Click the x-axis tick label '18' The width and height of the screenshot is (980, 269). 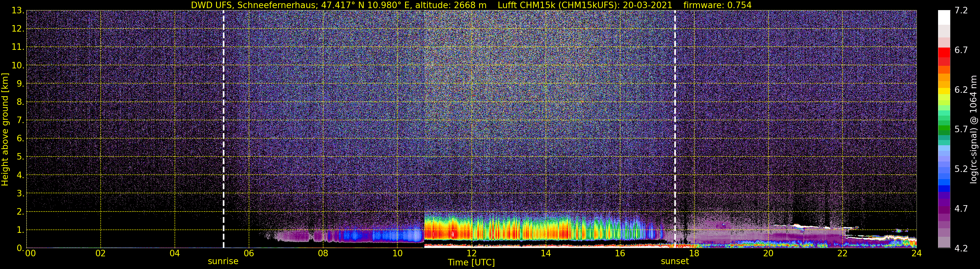[x=694, y=253]
